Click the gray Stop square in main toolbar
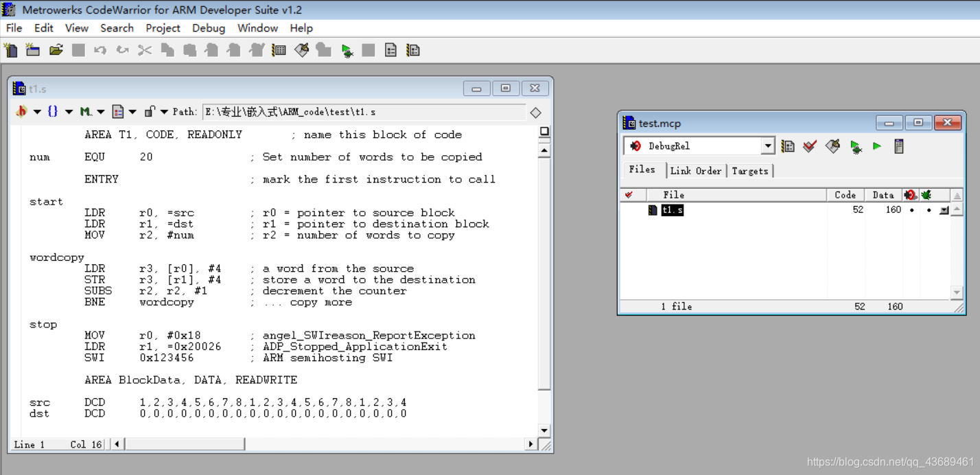 pos(369,50)
